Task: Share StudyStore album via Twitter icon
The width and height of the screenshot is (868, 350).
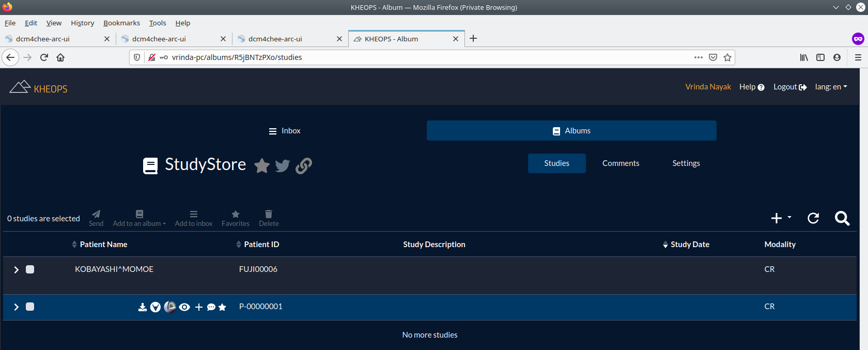Action: tap(283, 166)
